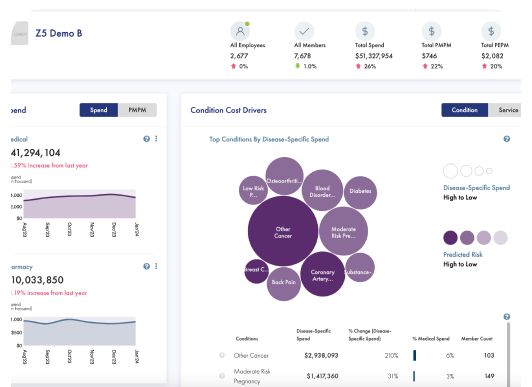Select the Service tab
This screenshot has height=387, width=532.
[x=505, y=110]
